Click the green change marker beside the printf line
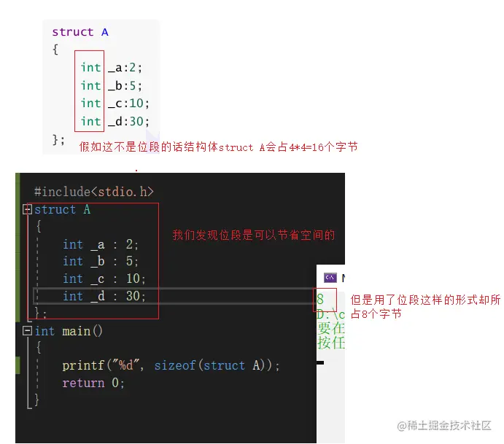Viewport: 504px width, 444px height. 18,365
